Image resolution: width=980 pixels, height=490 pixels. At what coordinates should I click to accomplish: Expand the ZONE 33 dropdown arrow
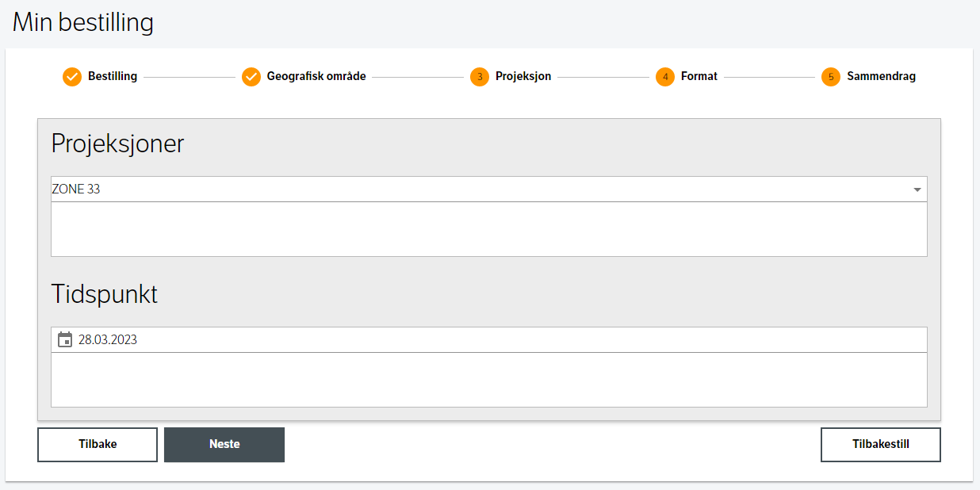917,189
